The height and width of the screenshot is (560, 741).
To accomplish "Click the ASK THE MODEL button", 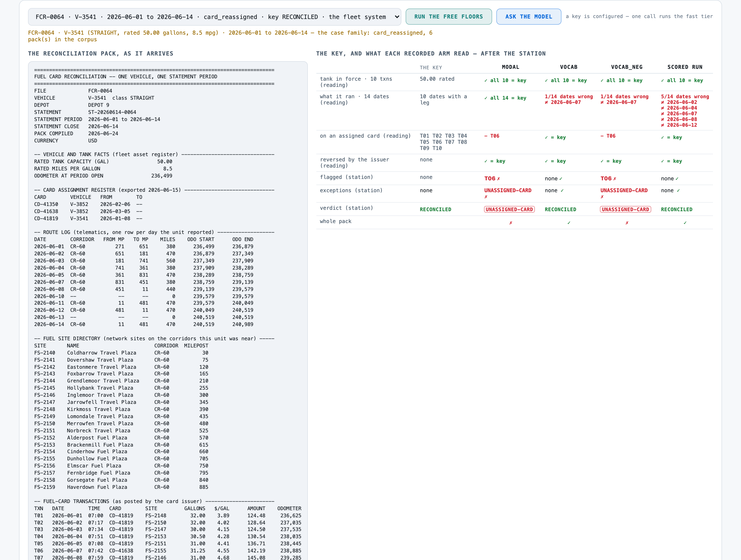I will point(529,17).
